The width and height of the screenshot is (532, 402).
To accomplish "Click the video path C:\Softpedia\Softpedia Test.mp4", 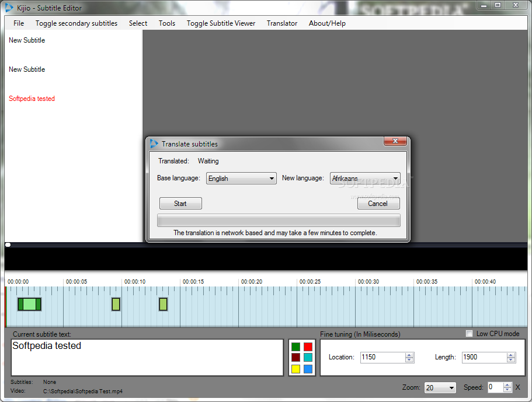I will tap(83, 391).
